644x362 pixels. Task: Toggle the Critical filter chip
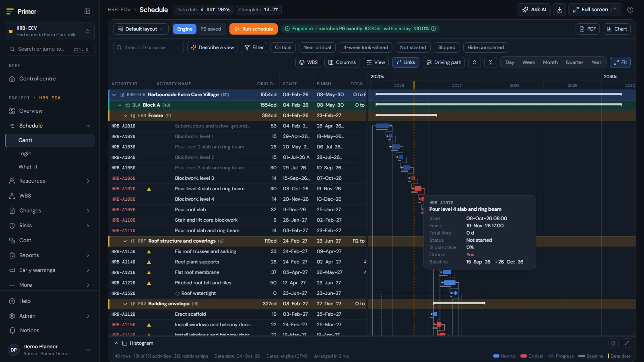coord(283,47)
